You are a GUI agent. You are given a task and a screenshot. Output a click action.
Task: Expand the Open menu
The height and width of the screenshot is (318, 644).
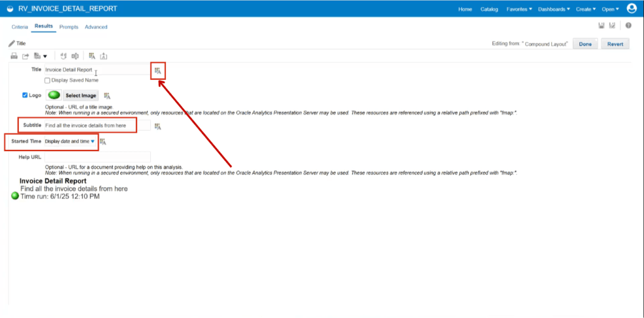click(x=610, y=9)
